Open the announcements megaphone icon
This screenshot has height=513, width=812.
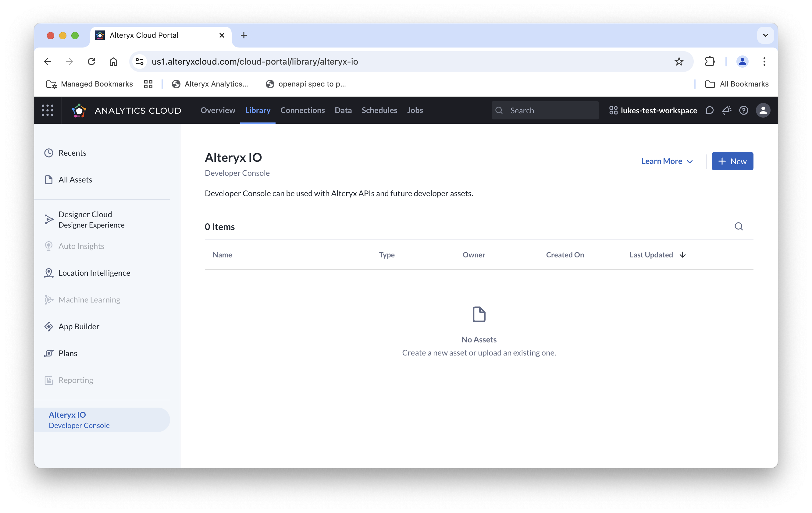[x=727, y=110]
